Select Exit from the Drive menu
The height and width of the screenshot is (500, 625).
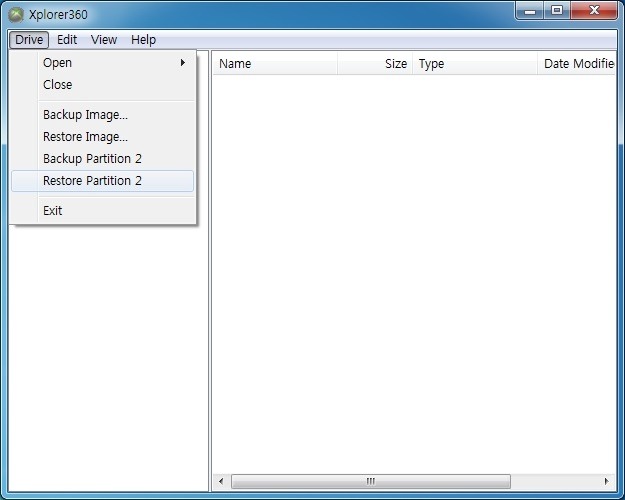103,211
